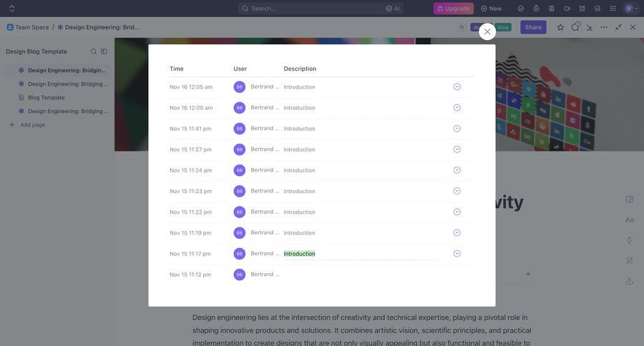Open the record clip camera icon
Screen dimensions: 644x346
[567, 8]
